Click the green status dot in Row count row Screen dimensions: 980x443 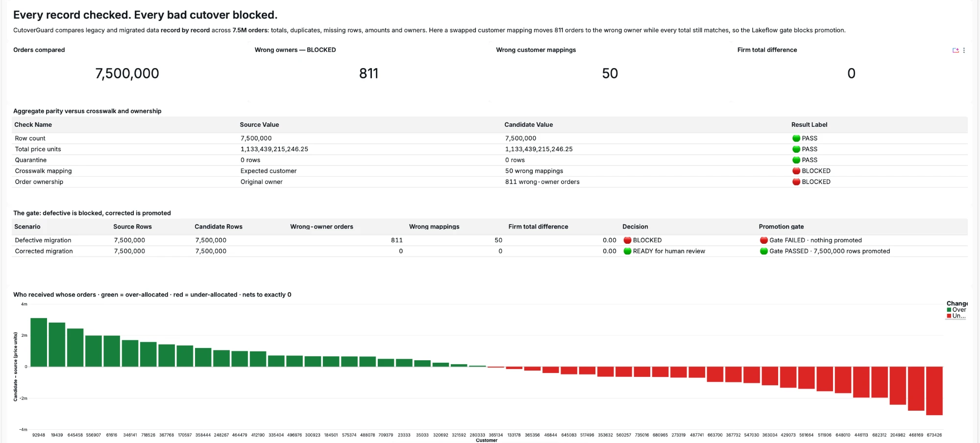(796, 139)
